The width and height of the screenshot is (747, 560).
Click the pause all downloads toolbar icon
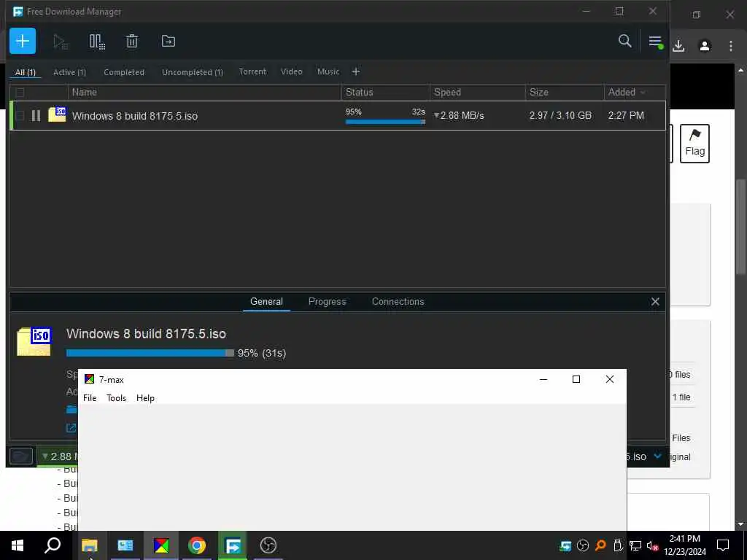click(97, 42)
